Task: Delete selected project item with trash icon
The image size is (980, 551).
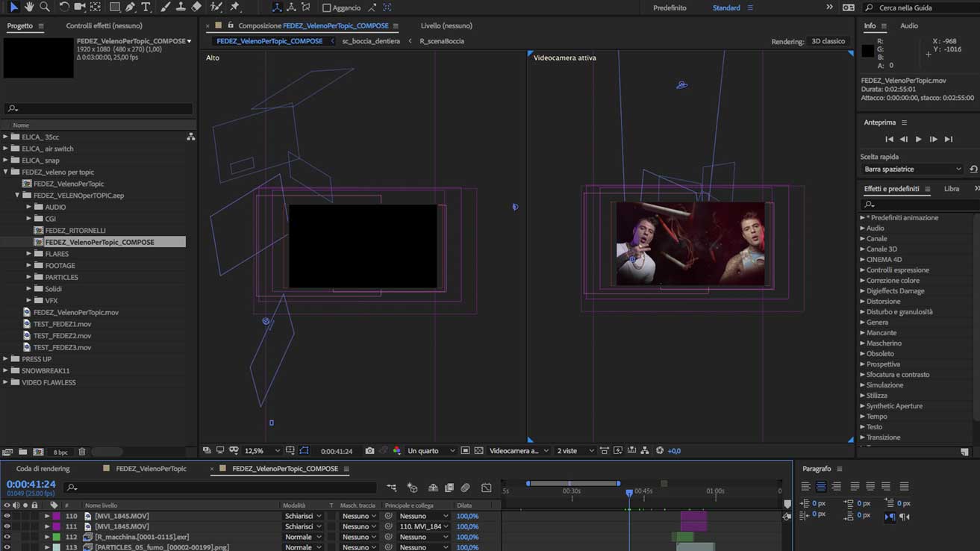Action: [x=82, y=452]
